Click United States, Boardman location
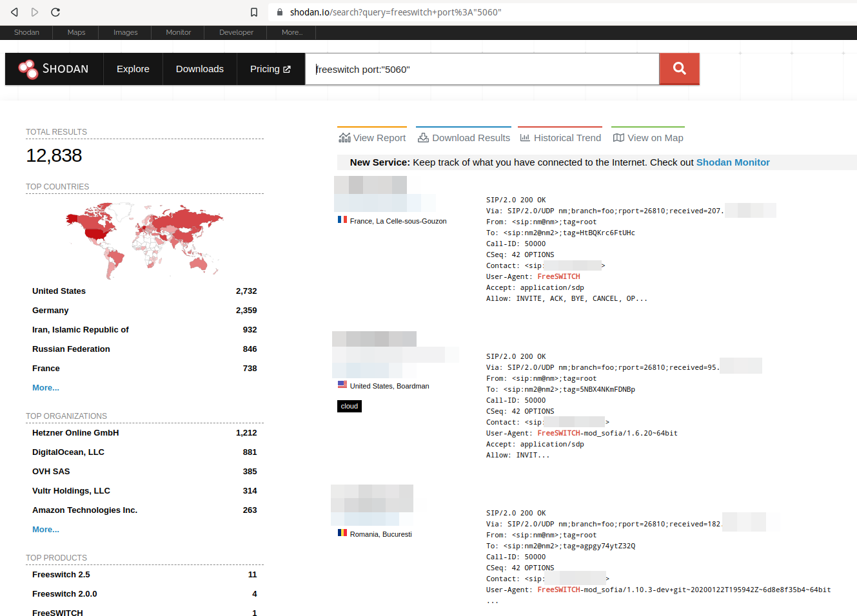 coord(389,386)
